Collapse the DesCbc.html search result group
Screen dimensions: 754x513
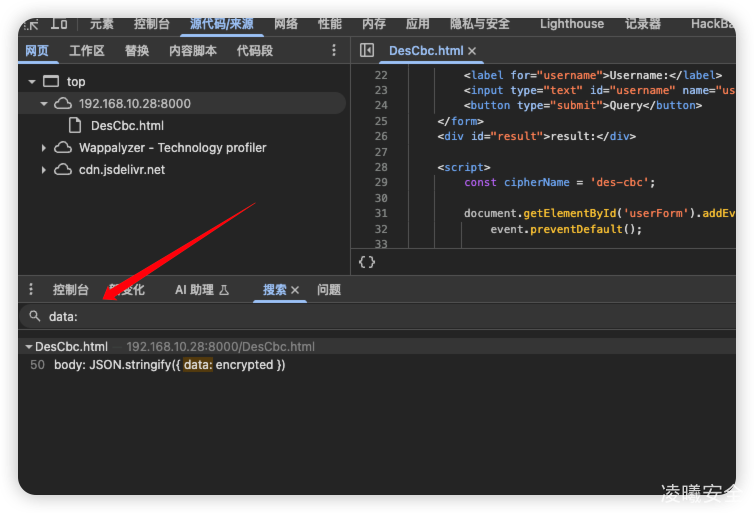29,347
